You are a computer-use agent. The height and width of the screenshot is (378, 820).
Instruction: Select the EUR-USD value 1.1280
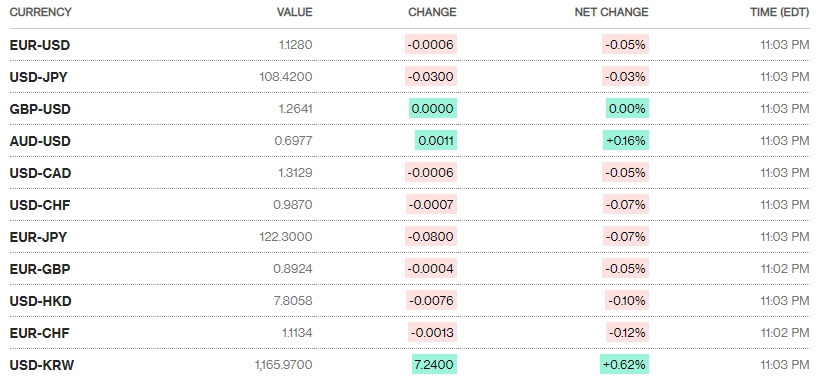tap(295, 45)
